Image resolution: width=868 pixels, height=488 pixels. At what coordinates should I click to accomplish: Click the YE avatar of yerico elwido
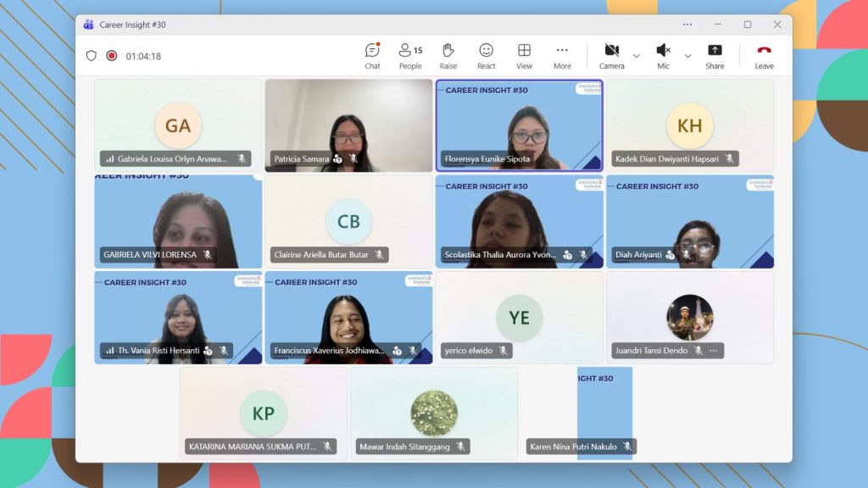520,318
